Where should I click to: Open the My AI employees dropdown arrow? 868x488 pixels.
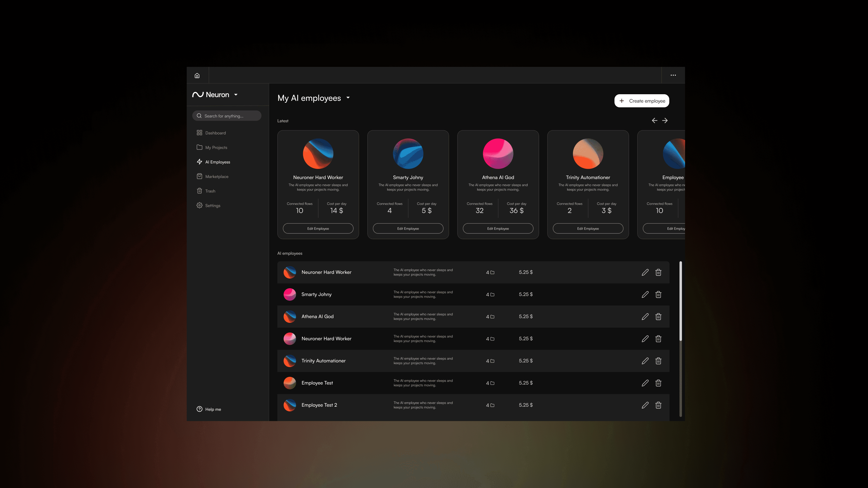[348, 98]
